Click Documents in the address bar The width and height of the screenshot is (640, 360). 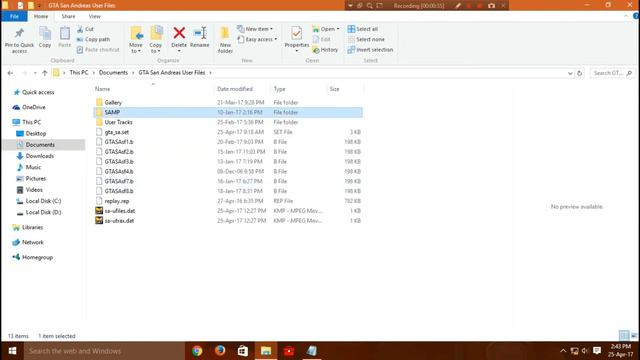click(113, 73)
